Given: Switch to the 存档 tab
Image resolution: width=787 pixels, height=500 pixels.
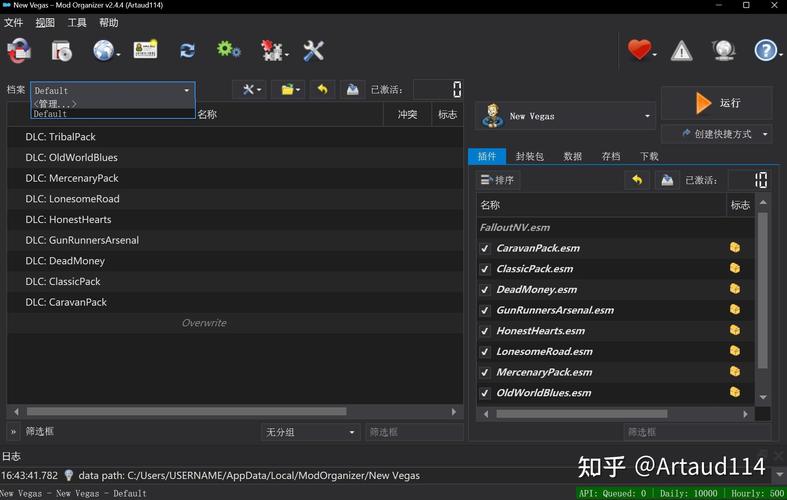Looking at the screenshot, I should pyautogui.click(x=610, y=156).
